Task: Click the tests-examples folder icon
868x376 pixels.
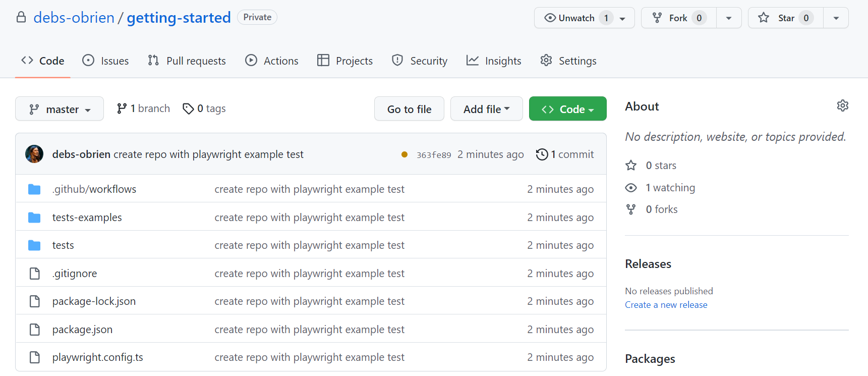Action: (34, 218)
